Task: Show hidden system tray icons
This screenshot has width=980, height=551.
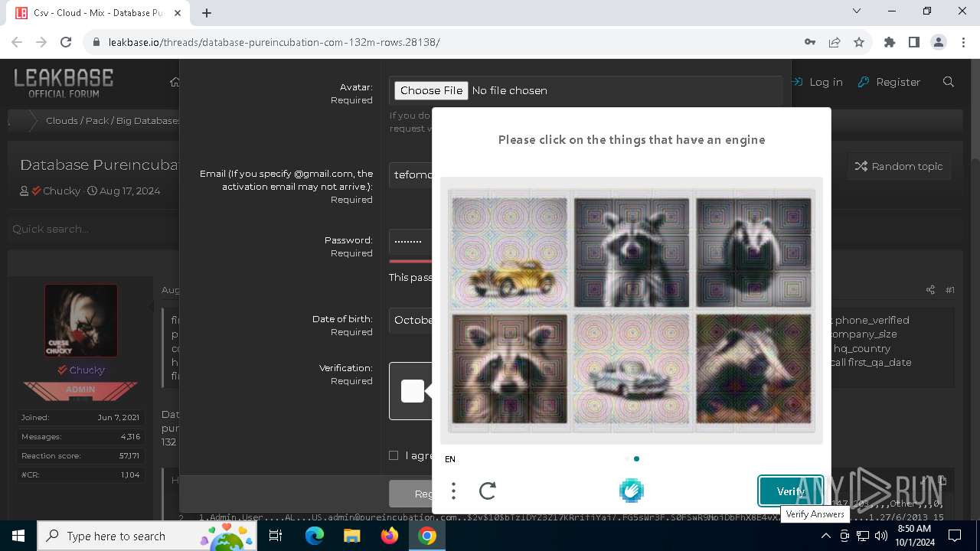Action: pyautogui.click(x=825, y=536)
